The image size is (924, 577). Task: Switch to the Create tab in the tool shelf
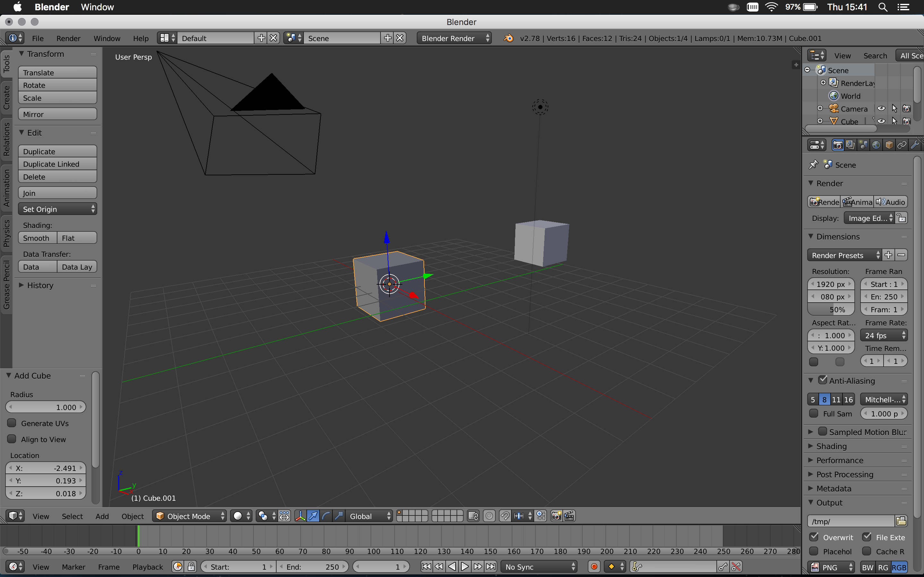pos(6,98)
